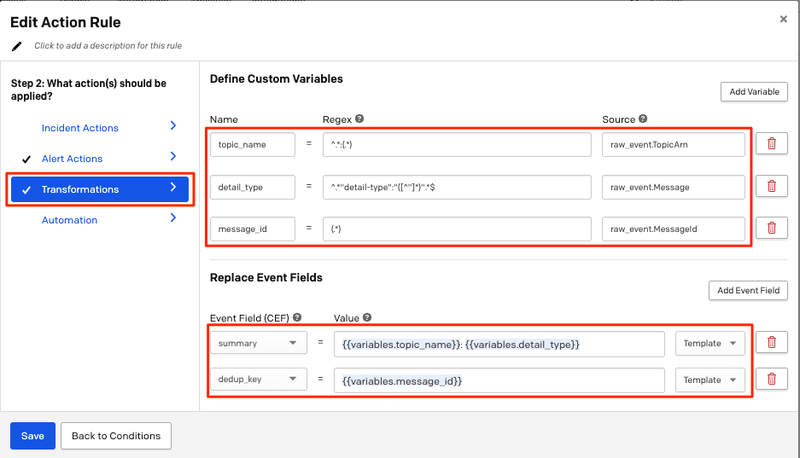Viewport: 800px width, 458px height.
Task: Expand Automation chevron
Action: coord(173,218)
